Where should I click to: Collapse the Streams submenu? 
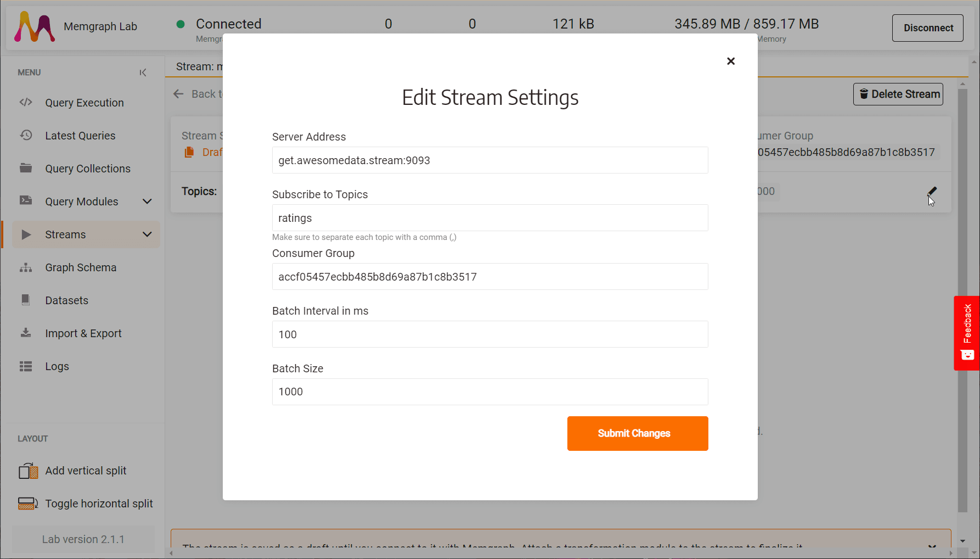[147, 234]
